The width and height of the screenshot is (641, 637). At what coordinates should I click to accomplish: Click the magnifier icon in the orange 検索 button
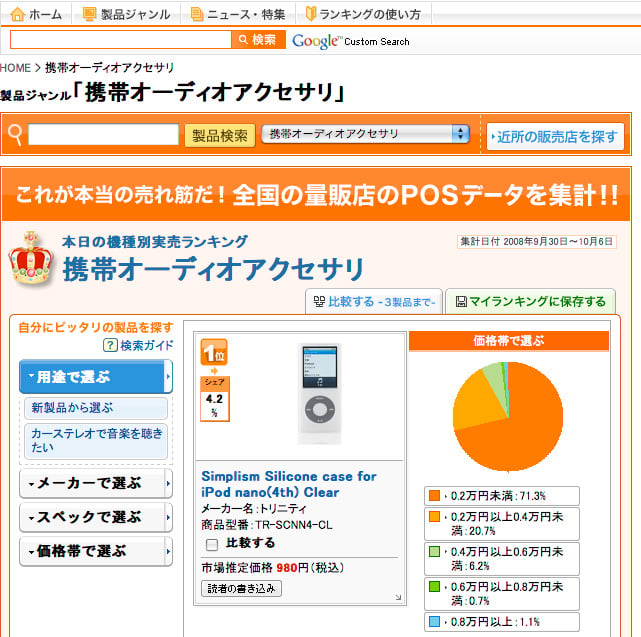[x=243, y=39]
